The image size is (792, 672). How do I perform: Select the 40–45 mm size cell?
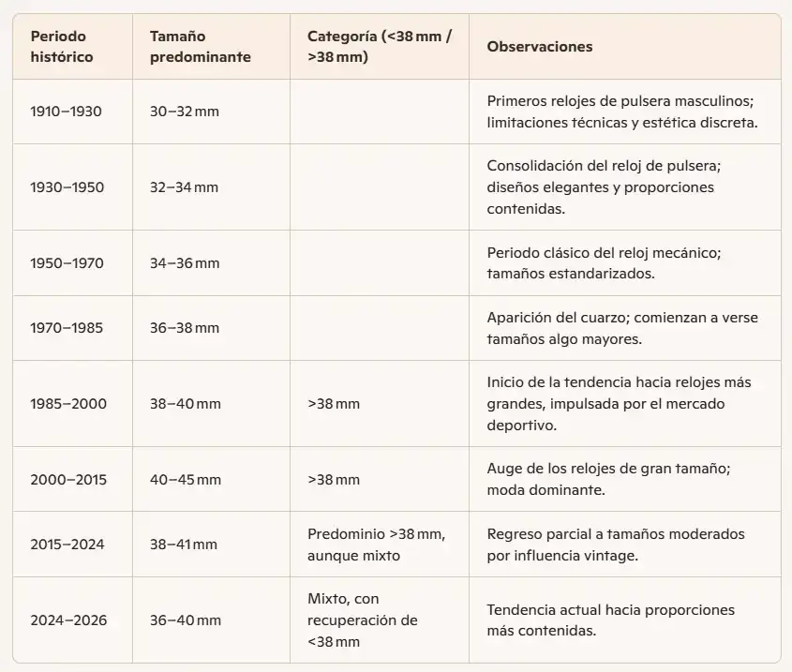186,480
